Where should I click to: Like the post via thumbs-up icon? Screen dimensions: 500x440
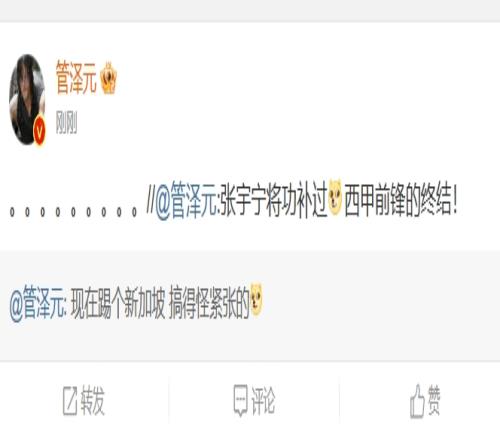pyautogui.click(x=417, y=401)
